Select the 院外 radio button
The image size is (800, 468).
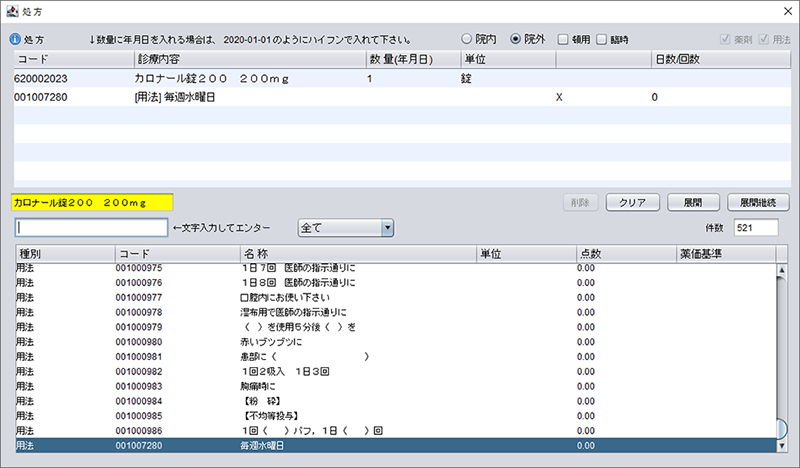coord(516,39)
